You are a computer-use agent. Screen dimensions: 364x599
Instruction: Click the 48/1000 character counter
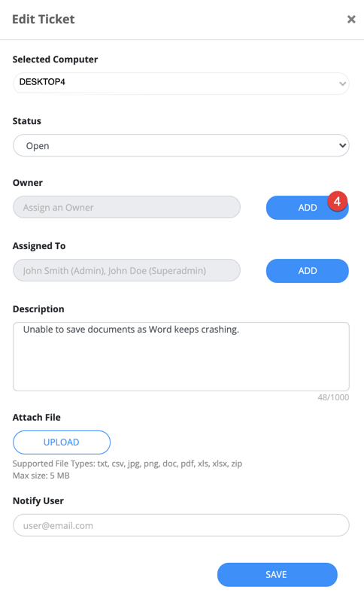[x=333, y=397]
